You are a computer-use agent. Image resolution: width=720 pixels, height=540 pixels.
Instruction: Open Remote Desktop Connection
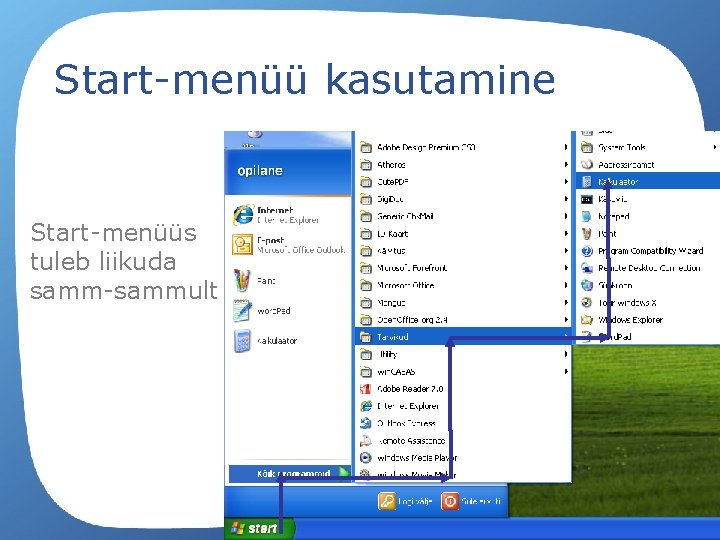tap(648, 268)
